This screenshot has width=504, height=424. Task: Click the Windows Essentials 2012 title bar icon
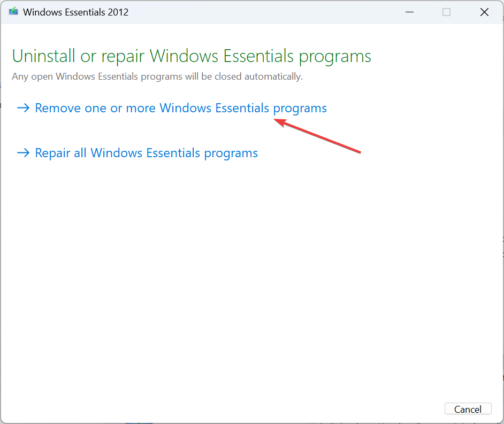pyautogui.click(x=13, y=12)
